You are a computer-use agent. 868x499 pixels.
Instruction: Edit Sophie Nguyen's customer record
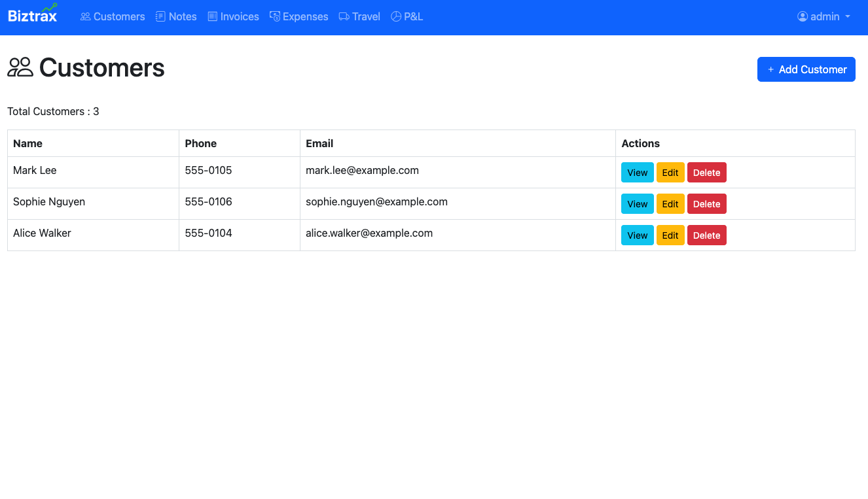(670, 203)
